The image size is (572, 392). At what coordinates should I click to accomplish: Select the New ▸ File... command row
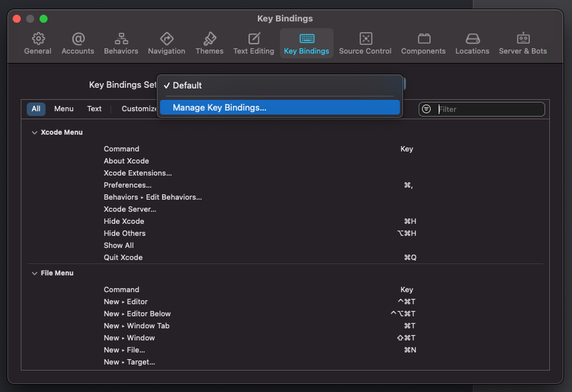tap(285, 350)
